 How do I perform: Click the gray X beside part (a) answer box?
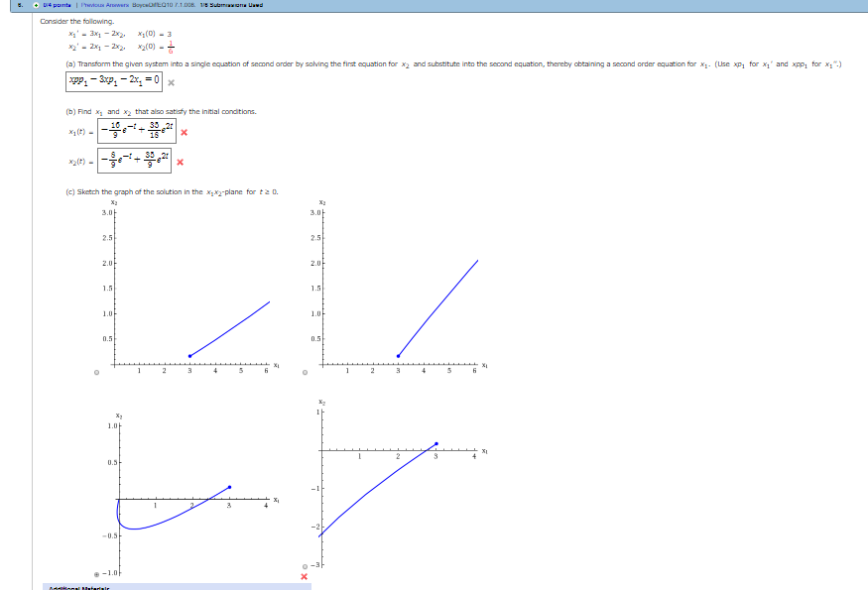[x=172, y=83]
